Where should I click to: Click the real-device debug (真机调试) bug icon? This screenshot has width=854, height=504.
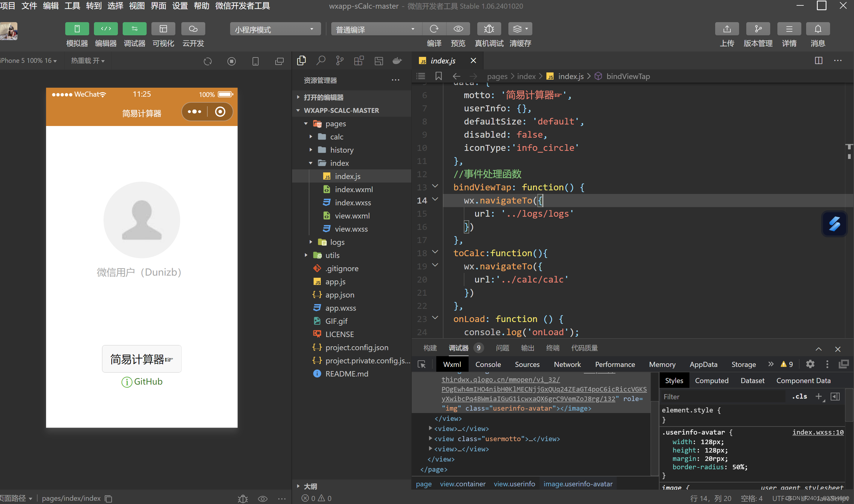(489, 29)
